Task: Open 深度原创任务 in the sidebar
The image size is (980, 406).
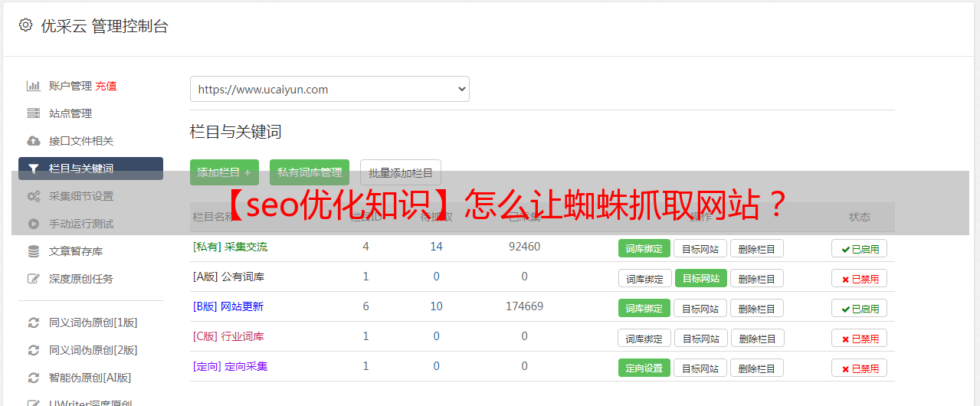Action: pyautogui.click(x=81, y=279)
